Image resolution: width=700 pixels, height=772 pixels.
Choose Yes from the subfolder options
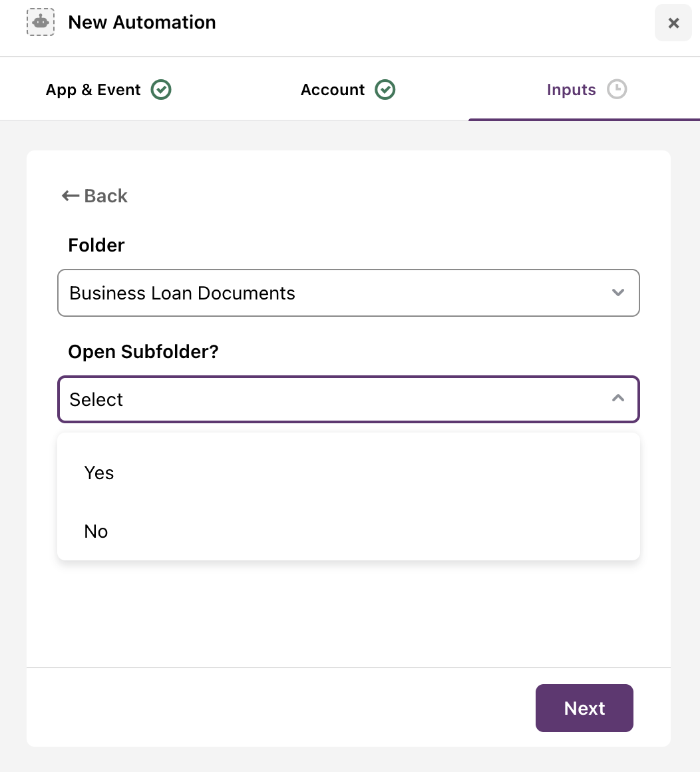pos(349,473)
